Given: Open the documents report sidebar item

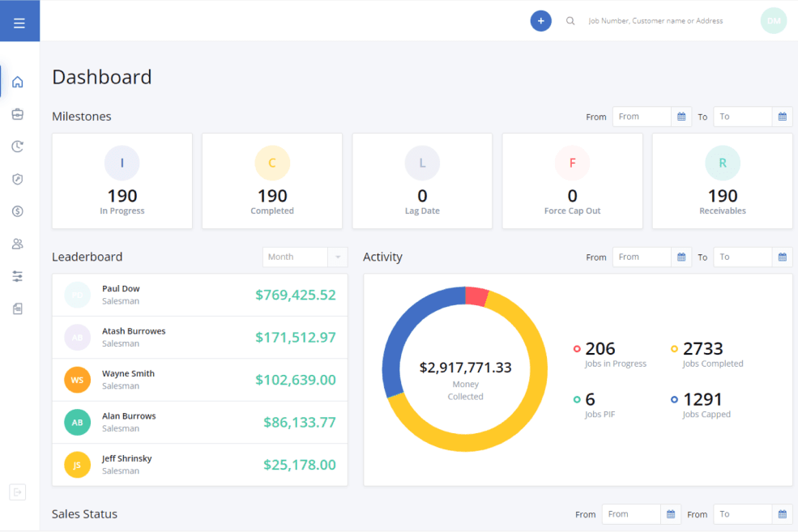Looking at the screenshot, I should 18,309.
